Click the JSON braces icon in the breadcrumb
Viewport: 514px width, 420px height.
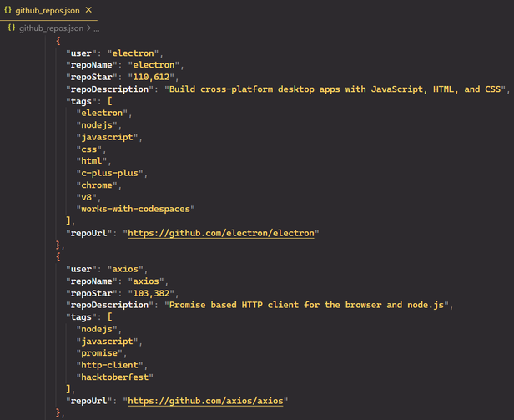pyautogui.click(x=12, y=28)
